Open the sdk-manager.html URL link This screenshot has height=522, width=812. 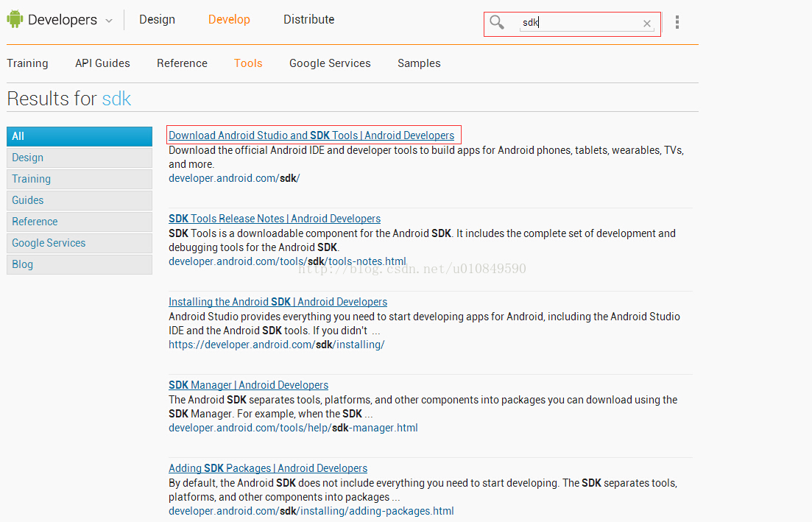click(x=293, y=428)
